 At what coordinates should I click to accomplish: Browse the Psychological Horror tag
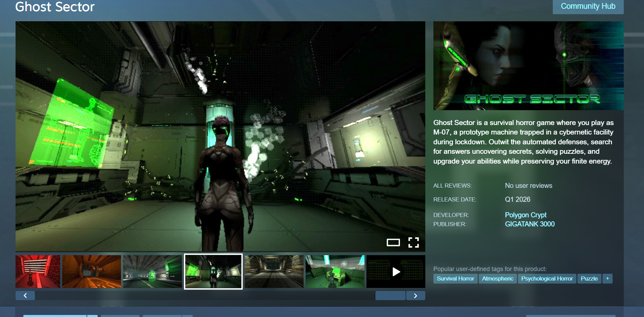pyautogui.click(x=547, y=278)
